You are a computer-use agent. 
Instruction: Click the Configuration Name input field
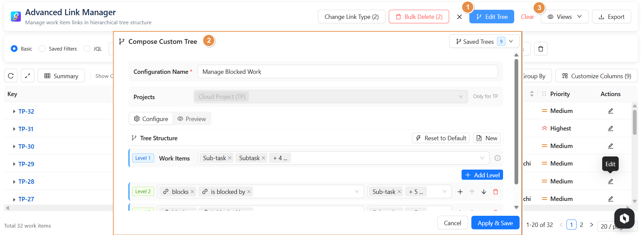(x=347, y=72)
